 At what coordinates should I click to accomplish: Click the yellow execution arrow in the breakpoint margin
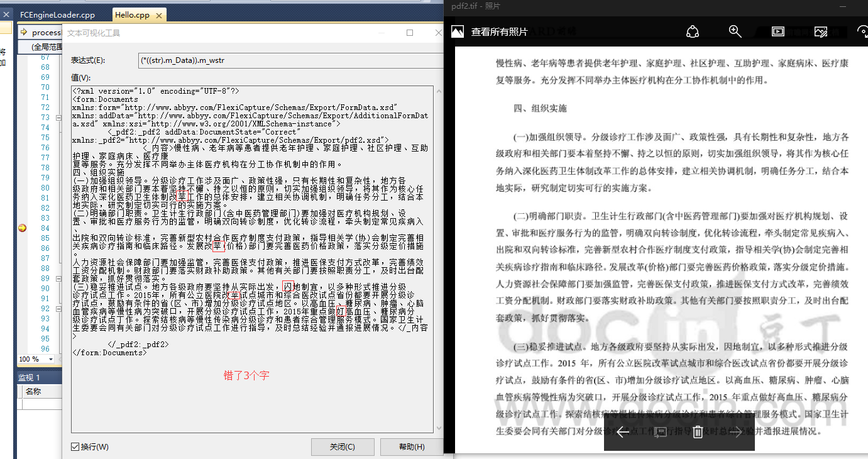pyautogui.click(x=22, y=227)
